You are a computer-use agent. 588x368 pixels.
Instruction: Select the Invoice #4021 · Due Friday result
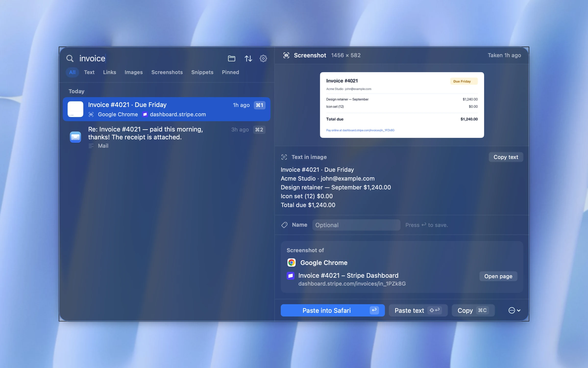click(x=167, y=109)
